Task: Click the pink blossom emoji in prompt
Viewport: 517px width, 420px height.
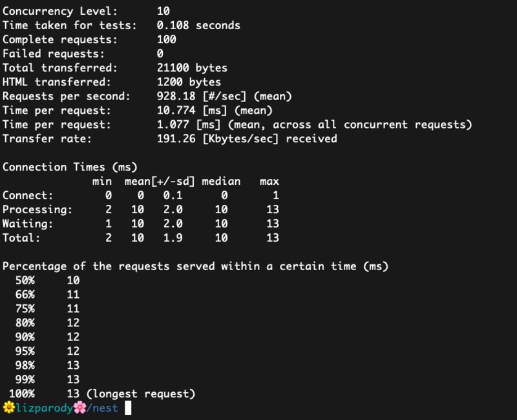Action: point(79,408)
